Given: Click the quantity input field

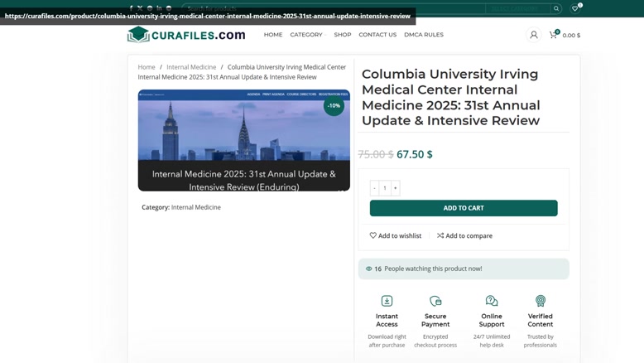Looking at the screenshot, I should 385,188.
